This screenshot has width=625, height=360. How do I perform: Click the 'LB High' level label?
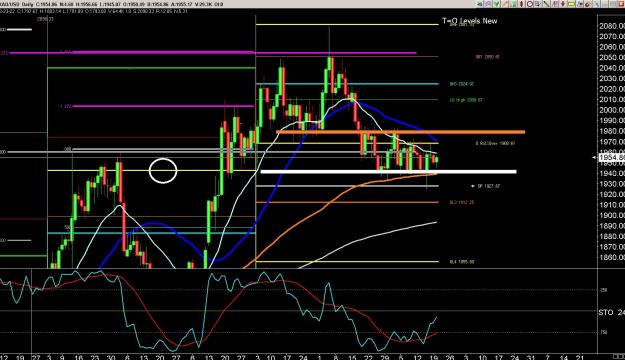(x=466, y=100)
